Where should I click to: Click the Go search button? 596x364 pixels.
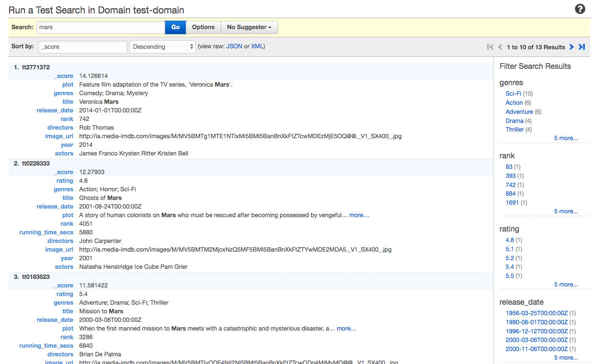(x=175, y=27)
